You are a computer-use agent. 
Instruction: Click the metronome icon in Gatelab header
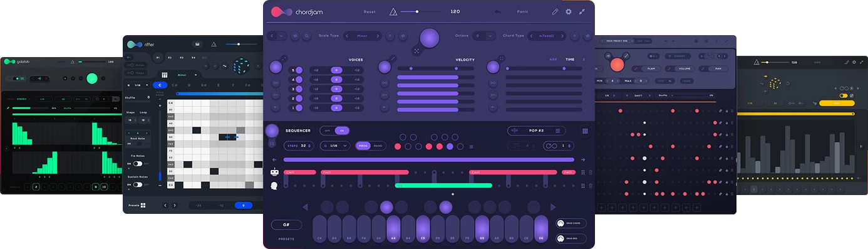click(72, 62)
